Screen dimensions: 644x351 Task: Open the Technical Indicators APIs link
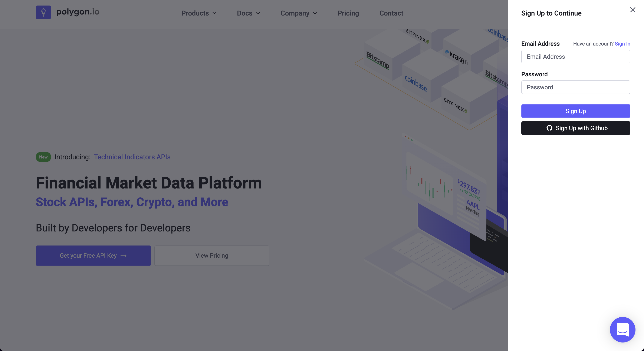132,157
